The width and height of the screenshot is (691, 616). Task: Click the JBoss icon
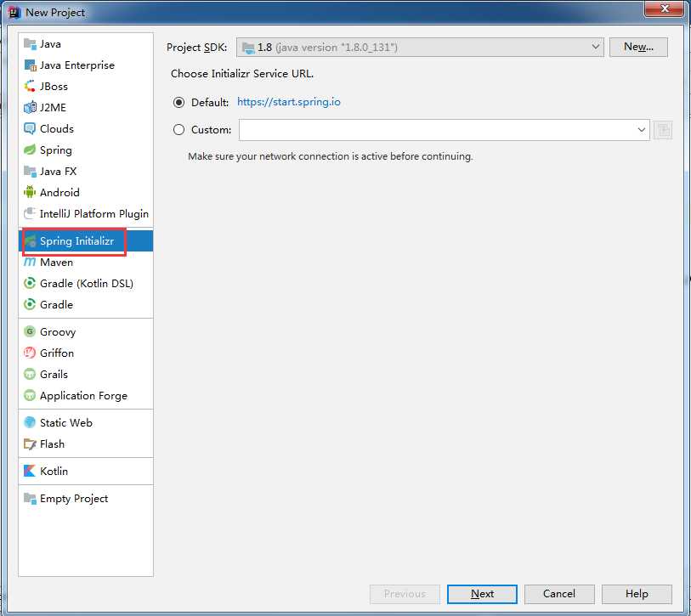coord(30,86)
